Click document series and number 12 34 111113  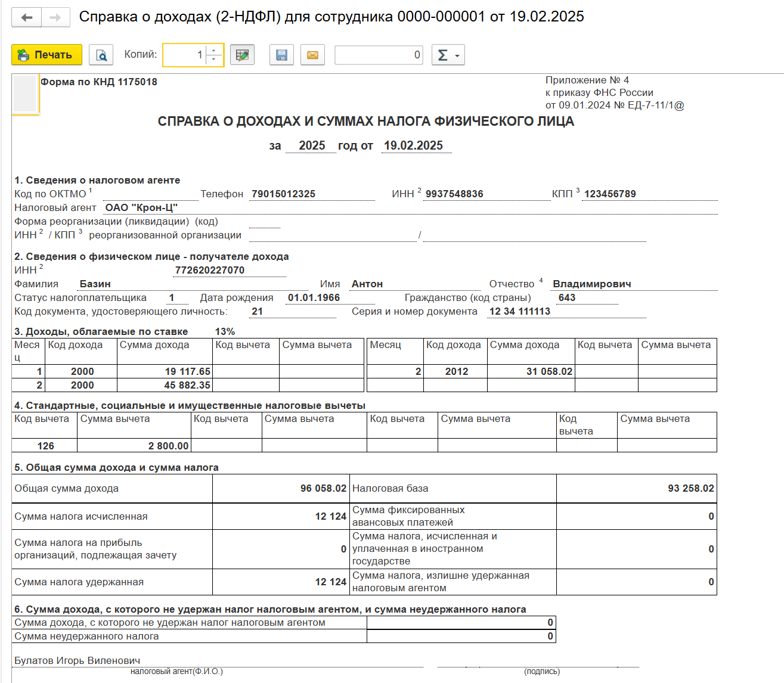(x=520, y=312)
